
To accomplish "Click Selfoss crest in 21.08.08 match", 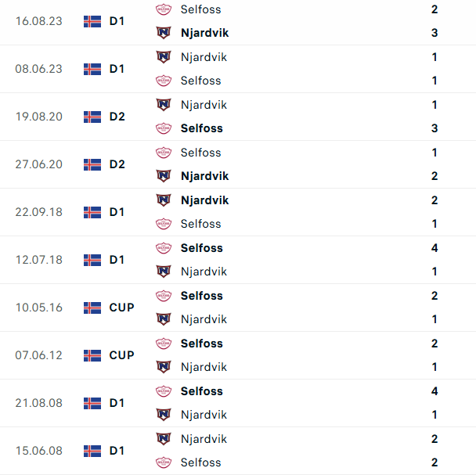I will click(164, 391).
